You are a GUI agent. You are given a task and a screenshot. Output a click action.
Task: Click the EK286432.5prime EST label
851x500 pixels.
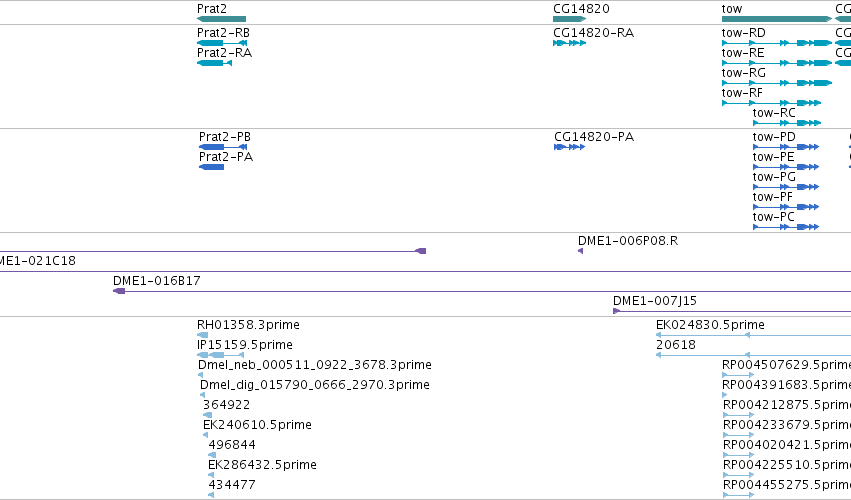[x=262, y=465]
